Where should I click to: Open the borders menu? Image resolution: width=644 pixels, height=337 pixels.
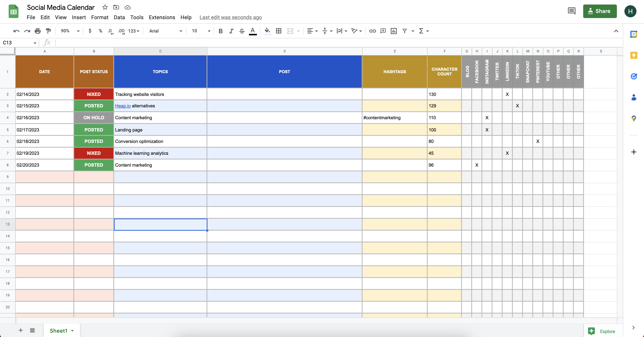(x=279, y=31)
